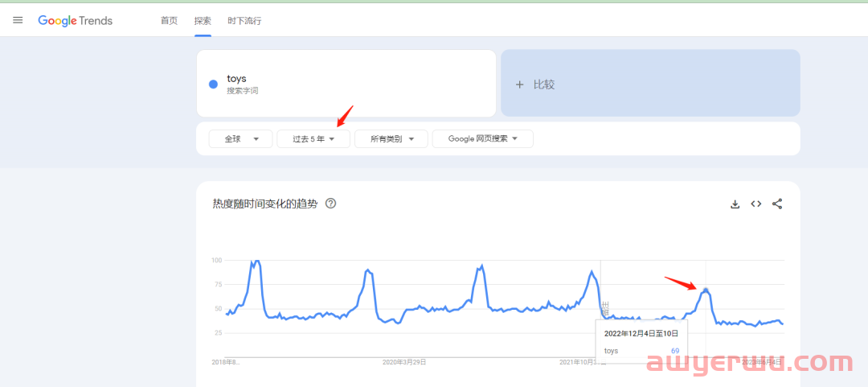
Task: Go to the 首页 tab
Action: (x=169, y=21)
